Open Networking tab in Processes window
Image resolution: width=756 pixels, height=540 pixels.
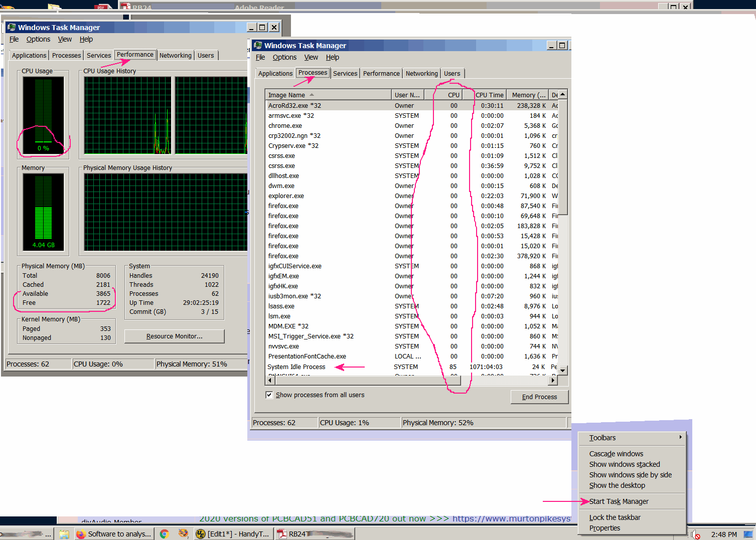[421, 73]
